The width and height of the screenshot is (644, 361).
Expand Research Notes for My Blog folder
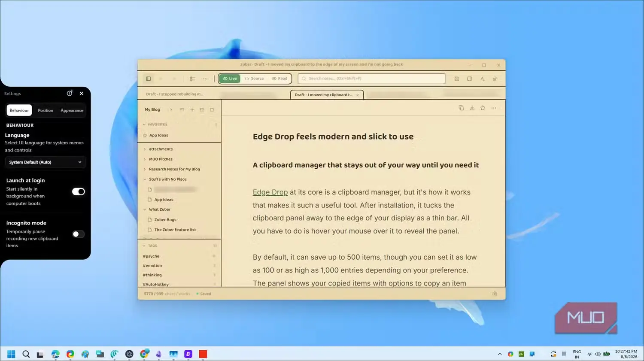click(145, 169)
